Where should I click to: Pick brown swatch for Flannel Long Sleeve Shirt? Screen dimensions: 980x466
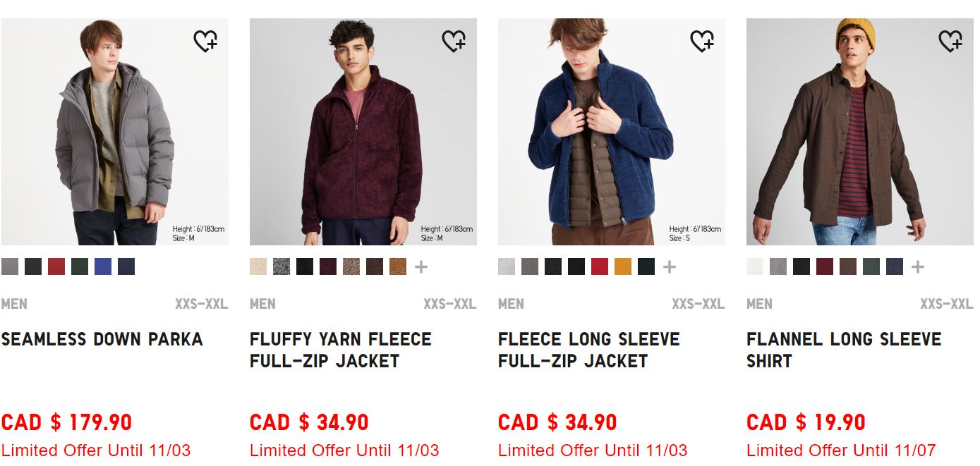click(848, 266)
